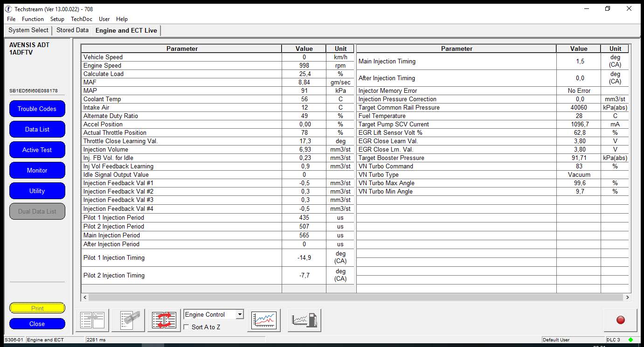Switch to the Stored Data tab
Image resolution: width=644 pixels, height=347 pixels.
(72, 30)
